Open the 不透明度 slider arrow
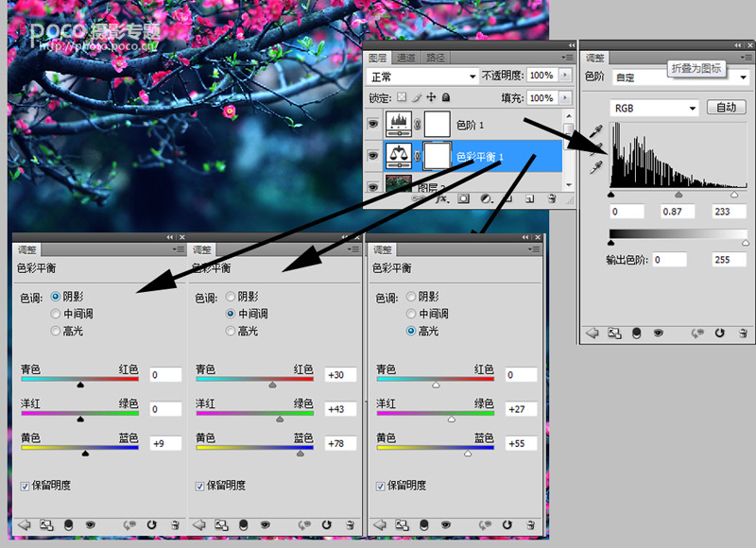The height and width of the screenshot is (548, 756). tap(565, 76)
